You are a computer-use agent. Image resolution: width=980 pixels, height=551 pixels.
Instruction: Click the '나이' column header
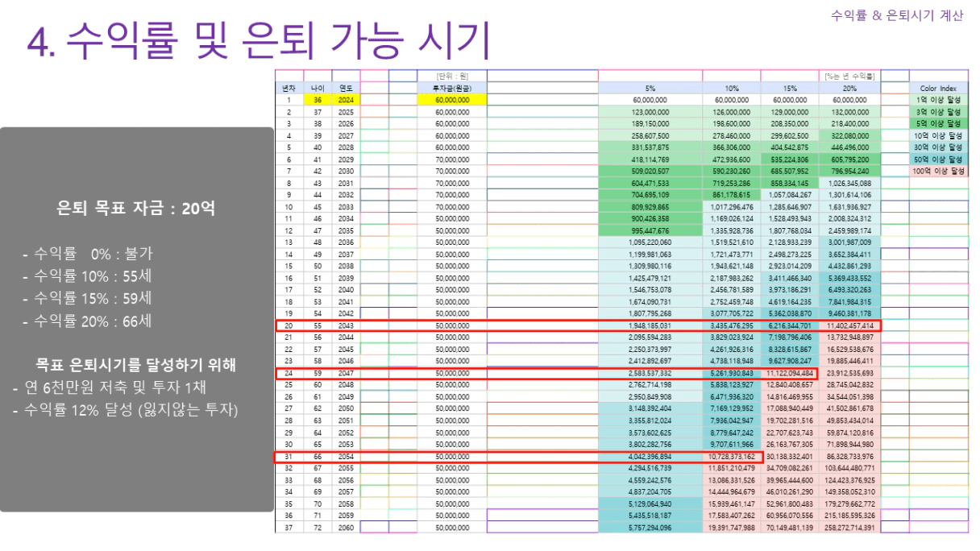point(318,88)
